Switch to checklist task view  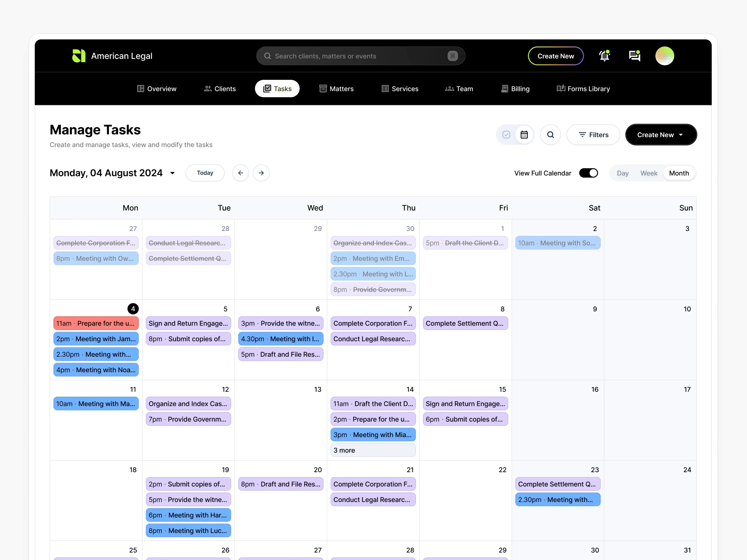(506, 135)
